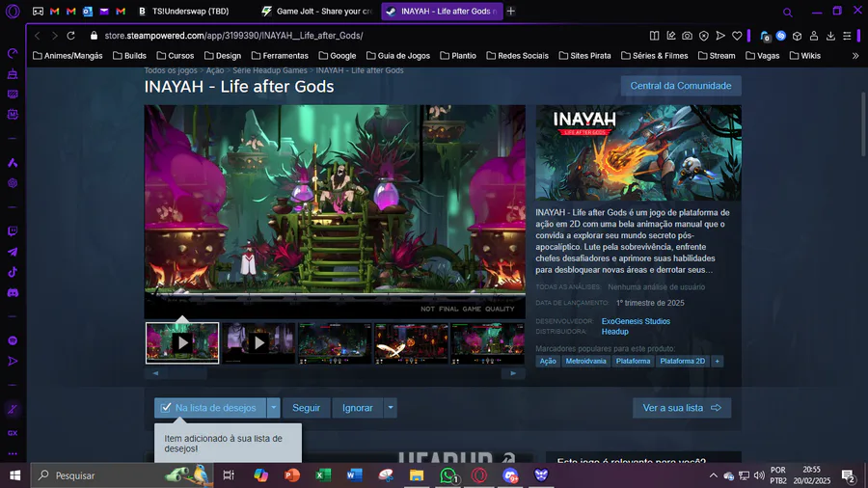The width and height of the screenshot is (868, 488).
Task: Click Série Headup Games breadcrumb
Action: pos(270,70)
